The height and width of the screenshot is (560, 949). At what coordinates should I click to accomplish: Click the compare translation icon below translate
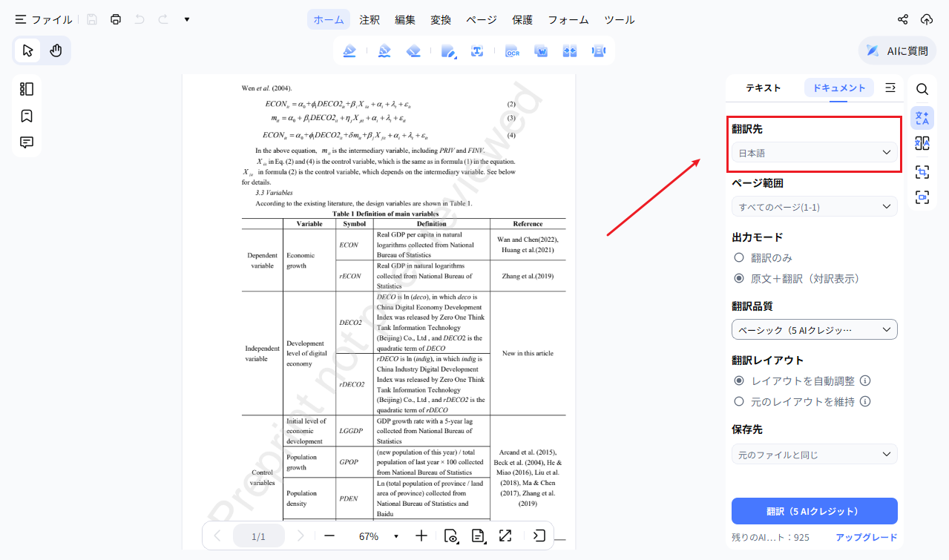[922, 144]
